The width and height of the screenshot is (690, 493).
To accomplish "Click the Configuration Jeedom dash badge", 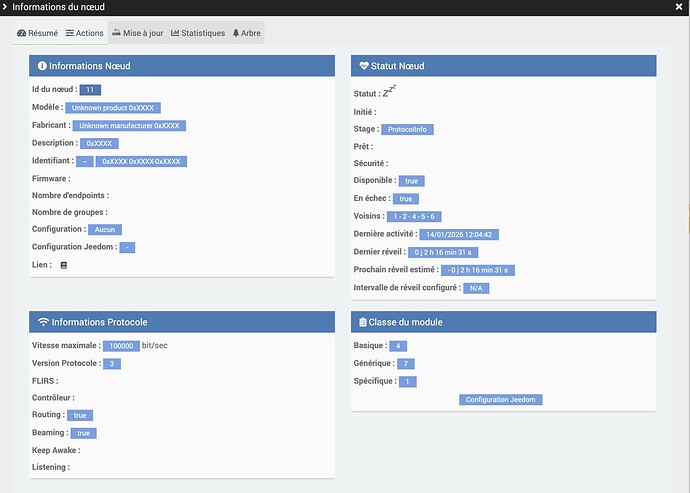I will [127, 247].
